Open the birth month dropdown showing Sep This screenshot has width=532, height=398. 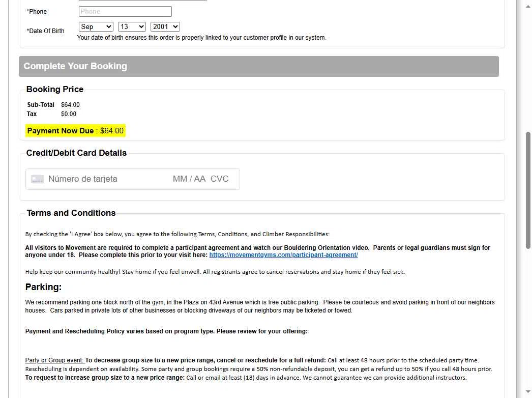point(96,27)
